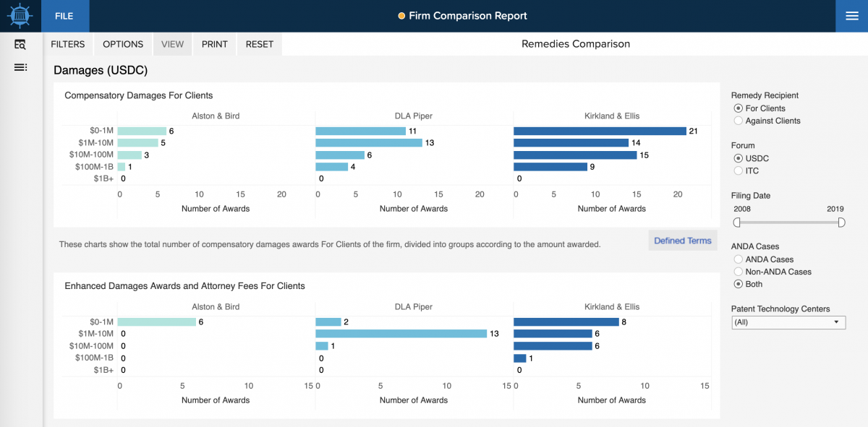Select Non-ANDA Cases option
Screen dimensions: 868x427
coord(739,272)
